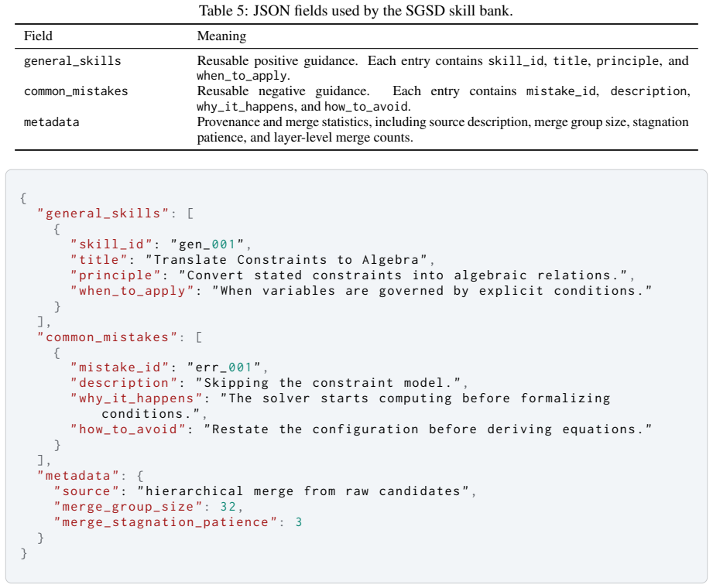Click the "source" key in metadata
This screenshot has height=588, width=713.
(x=87, y=491)
